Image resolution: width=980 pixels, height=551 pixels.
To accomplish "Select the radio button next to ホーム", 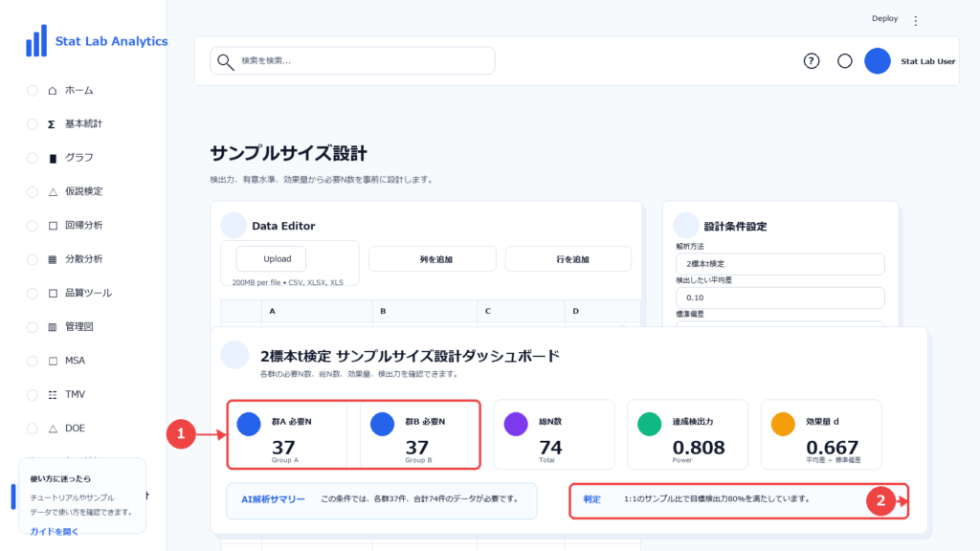I will coord(33,91).
